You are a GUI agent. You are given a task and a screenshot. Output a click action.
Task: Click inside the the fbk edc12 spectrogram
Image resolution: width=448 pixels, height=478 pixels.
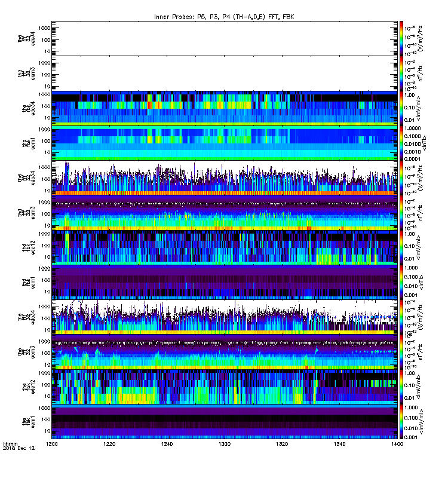[x=225, y=387]
